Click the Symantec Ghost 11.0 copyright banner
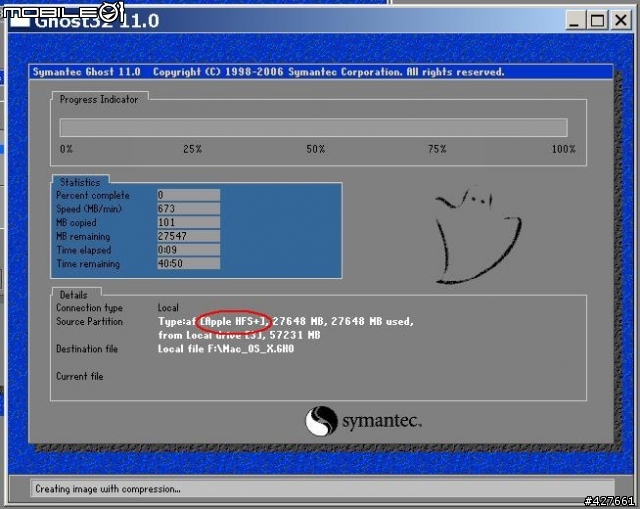 tap(321, 72)
